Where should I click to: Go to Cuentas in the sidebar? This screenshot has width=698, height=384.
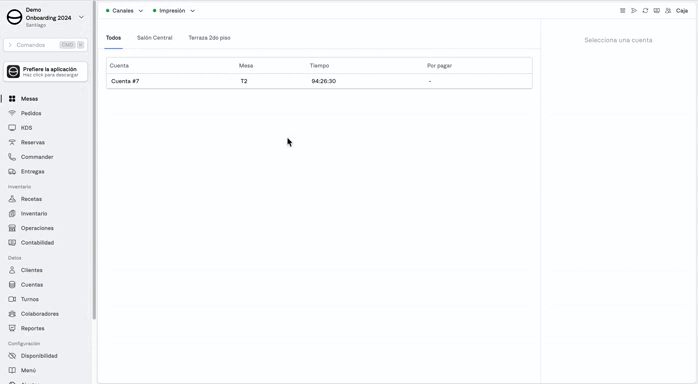tap(32, 285)
